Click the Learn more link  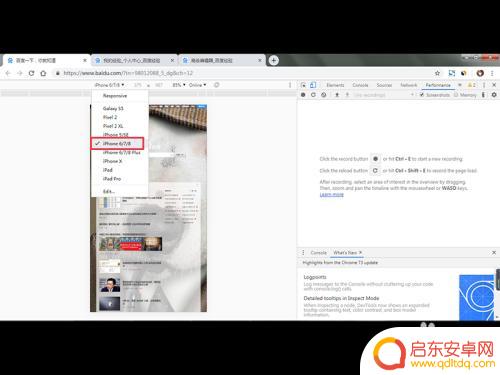(331, 195)
